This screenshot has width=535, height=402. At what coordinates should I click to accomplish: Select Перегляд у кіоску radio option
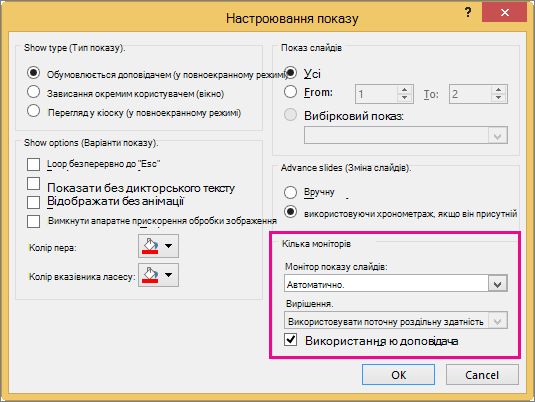pyautogui.click(x=33, y=111)
